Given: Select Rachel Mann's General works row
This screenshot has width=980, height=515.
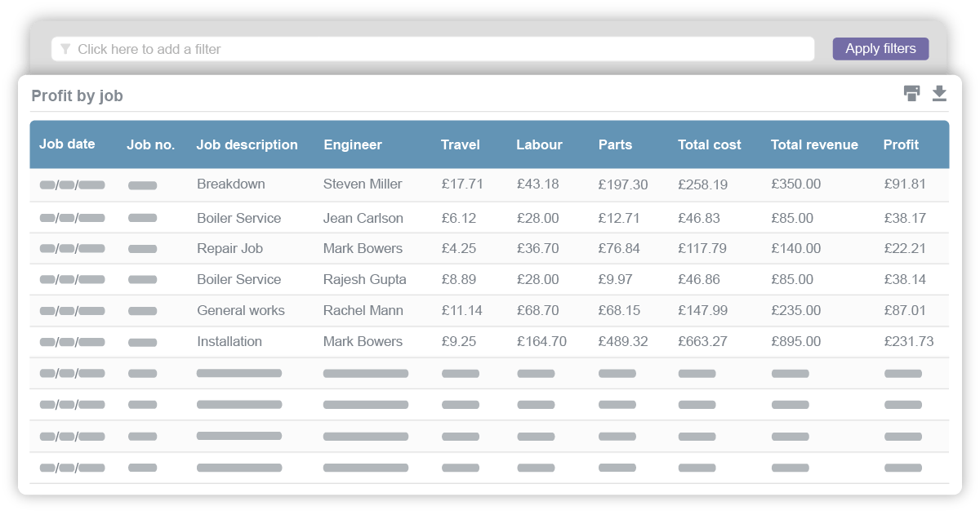Looking at the screenshot, I should coord(490,310).
